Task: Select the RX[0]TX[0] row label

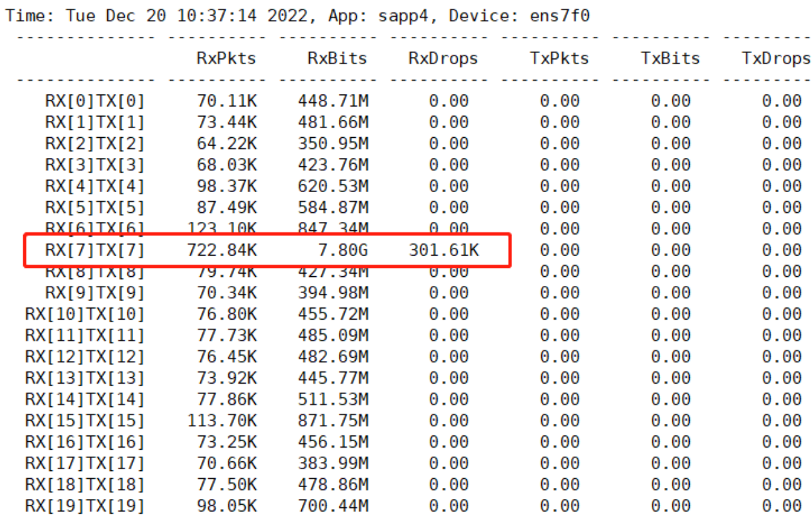Action: [94, 101]
